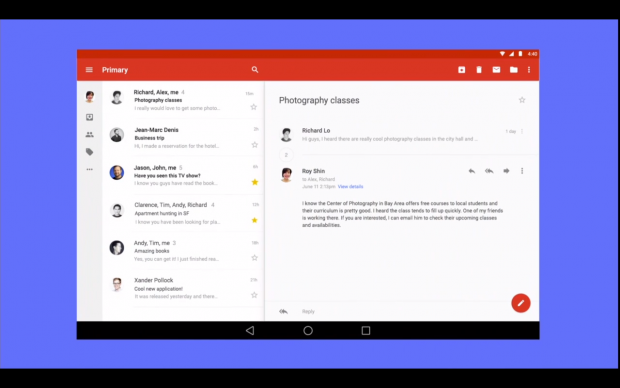Click the Roy Shin sender name
Image resolution: width=620 pixels, height=388 pixels.
click(314, 171)
